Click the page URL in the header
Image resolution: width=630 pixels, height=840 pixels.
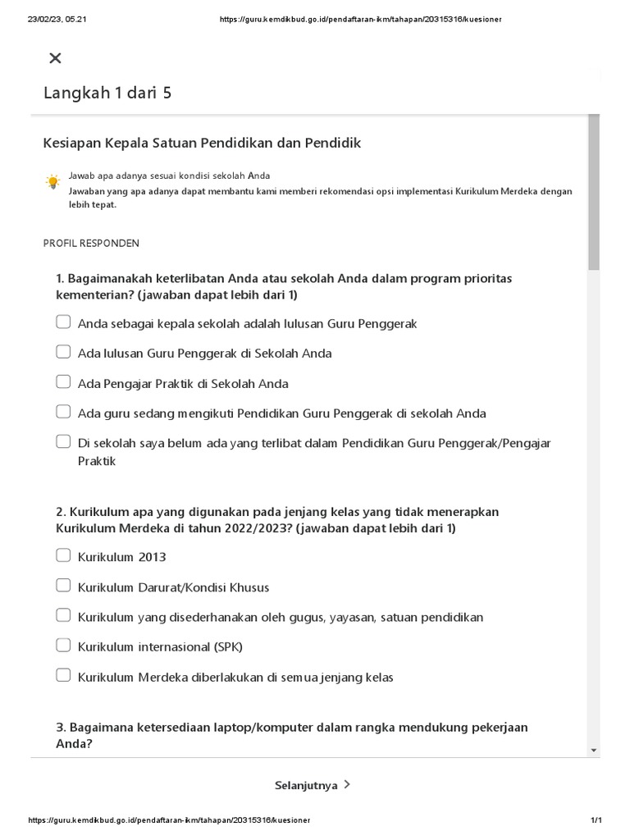[361, 19]
